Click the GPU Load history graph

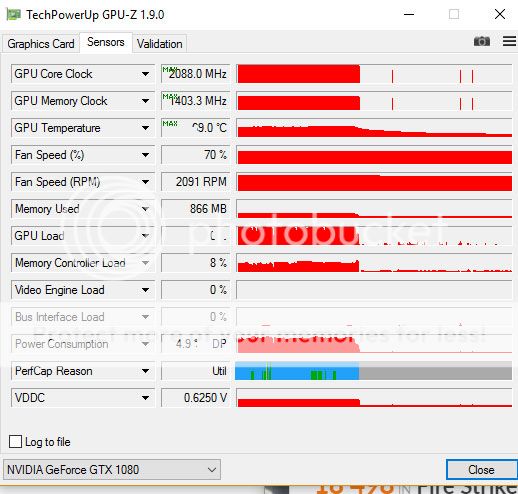click(x=374, y=236)
